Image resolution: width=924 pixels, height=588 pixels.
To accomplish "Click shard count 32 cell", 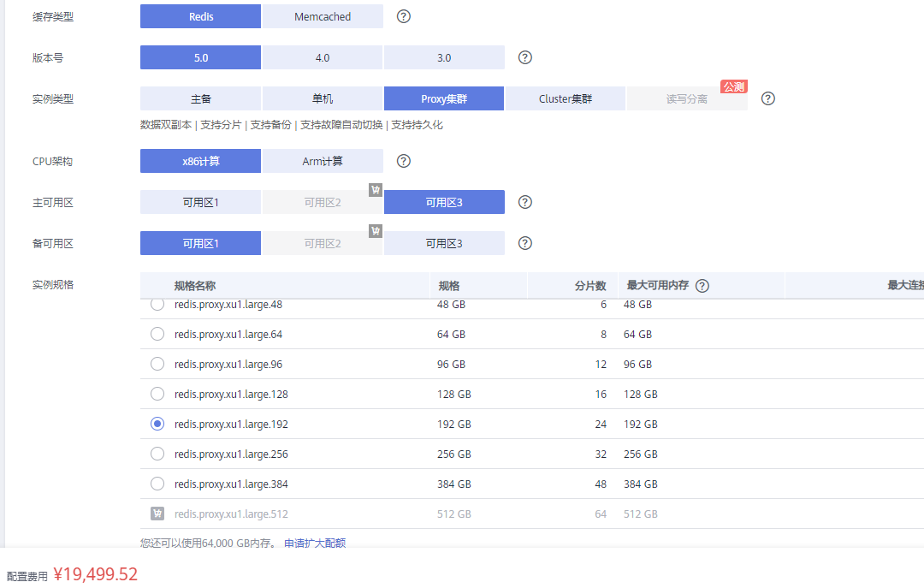I will 601,454.
